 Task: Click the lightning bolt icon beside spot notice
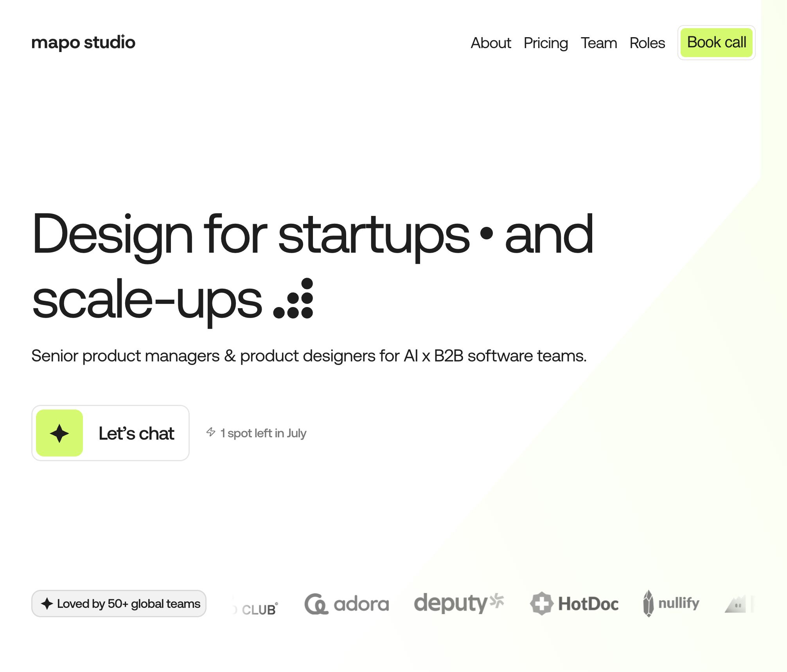[x=210, y=432]
